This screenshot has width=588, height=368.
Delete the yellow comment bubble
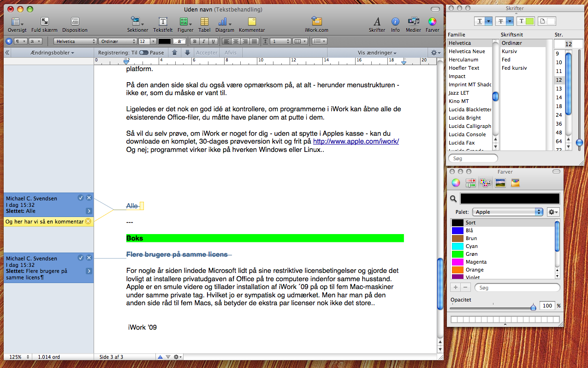point(88,222)
